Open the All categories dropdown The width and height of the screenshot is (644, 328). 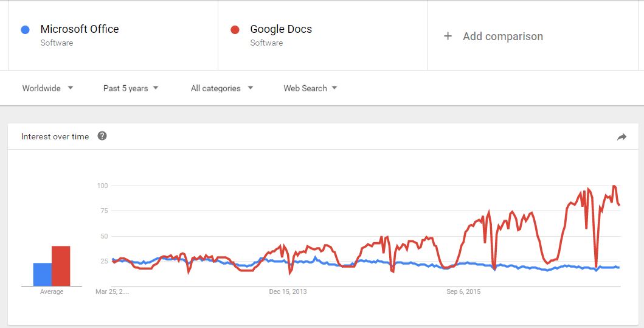tap(221, 88)
